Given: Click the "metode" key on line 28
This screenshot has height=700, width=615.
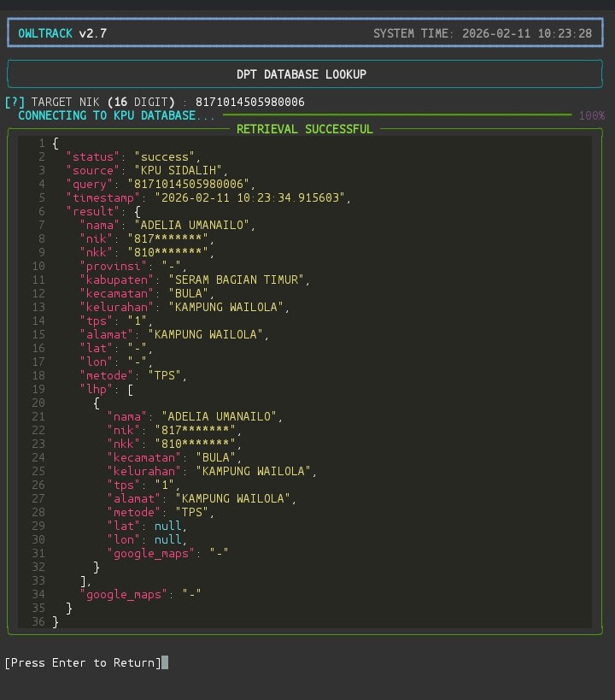Looking at the screenshot, I should click(x=134, y=512).
